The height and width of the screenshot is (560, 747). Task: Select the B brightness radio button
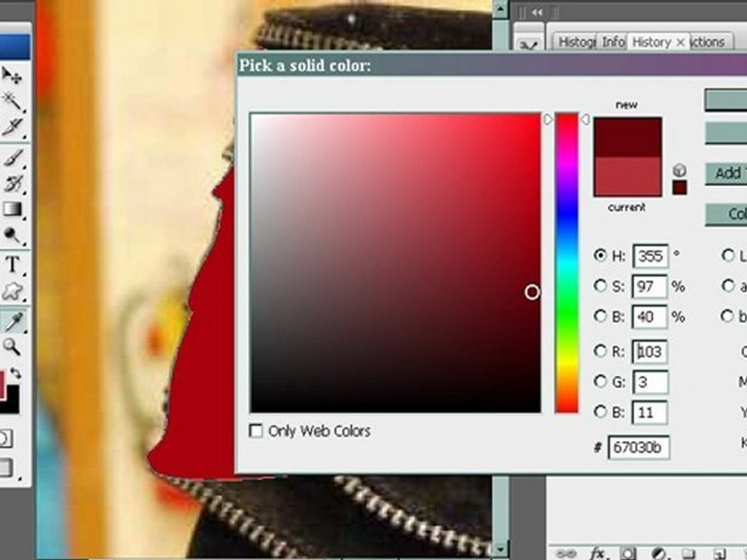[600, 316]
